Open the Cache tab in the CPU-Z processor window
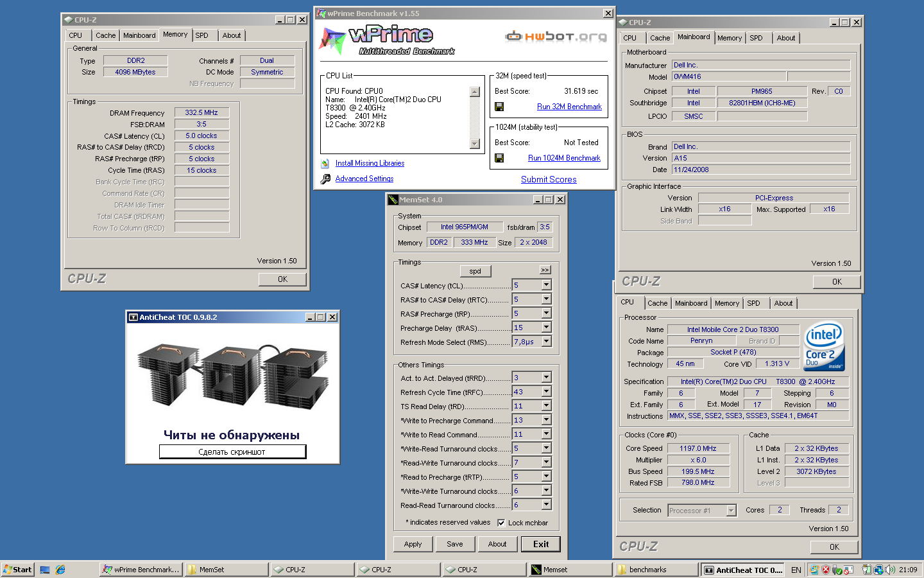Screen dimensions: 924x578 (657, 303)
